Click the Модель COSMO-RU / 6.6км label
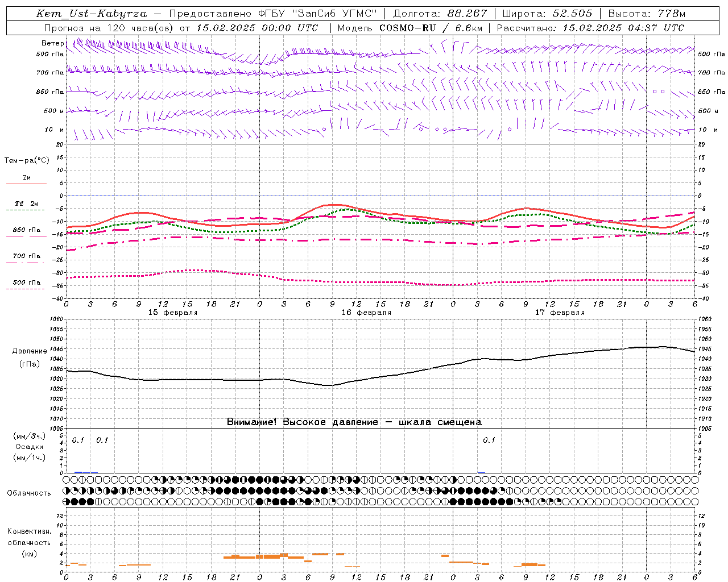This screenshot has width=728, height=582. click(410, 28)
